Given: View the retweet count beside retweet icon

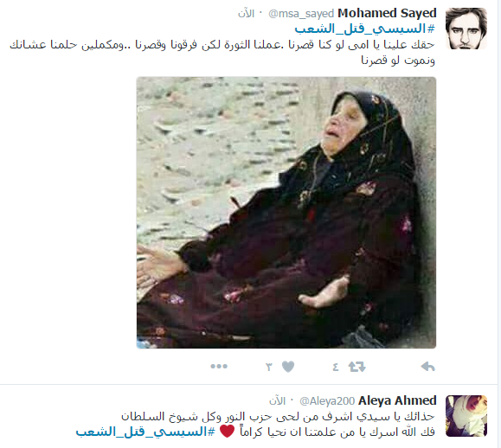Looking at the screenshot, I should point(336,367).
